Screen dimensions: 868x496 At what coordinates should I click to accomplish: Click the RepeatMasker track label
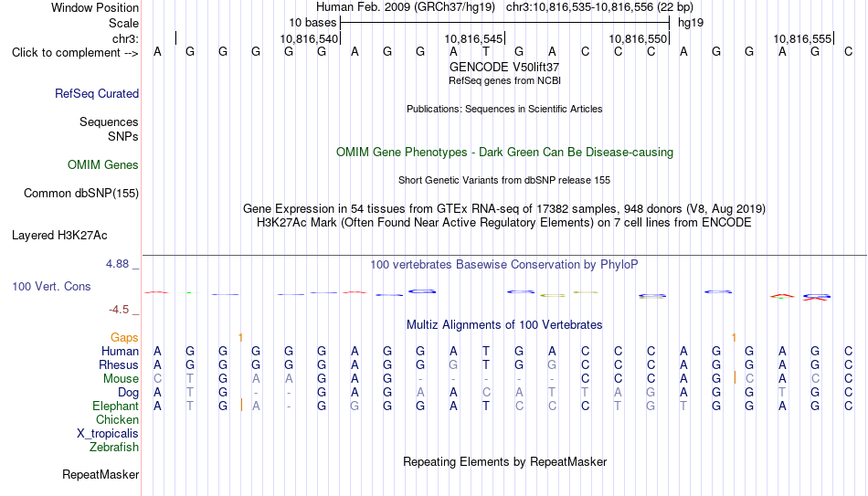coord(101,474)
